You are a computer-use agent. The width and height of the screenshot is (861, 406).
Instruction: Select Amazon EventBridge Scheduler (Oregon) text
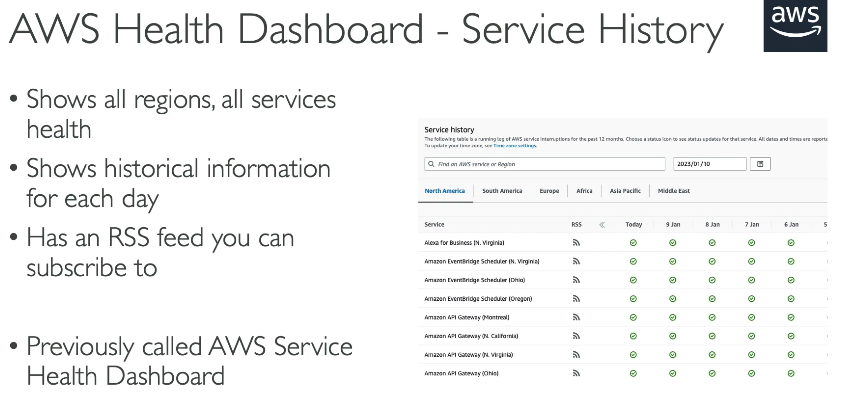(x=478, y=299)
